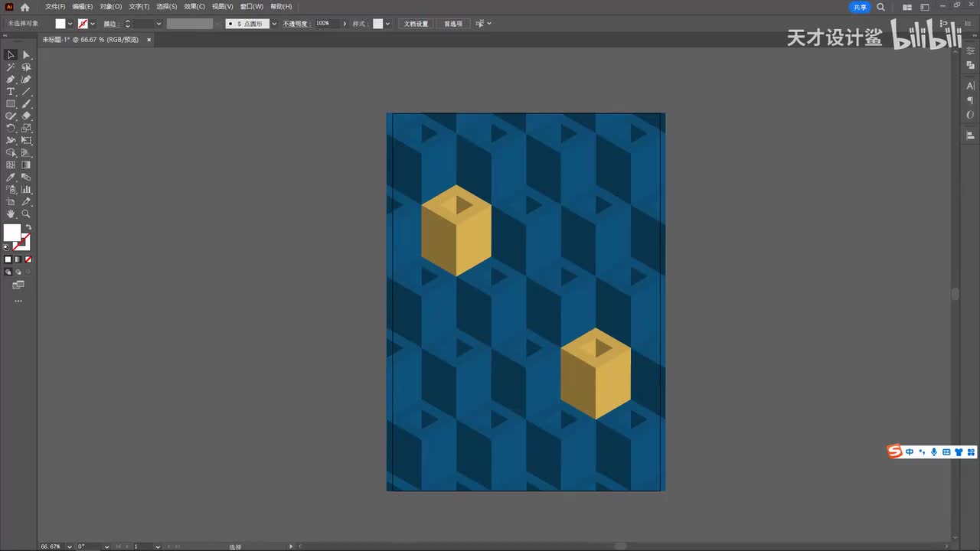
Task: Select the Mesh tool
Action: [11, 165]
